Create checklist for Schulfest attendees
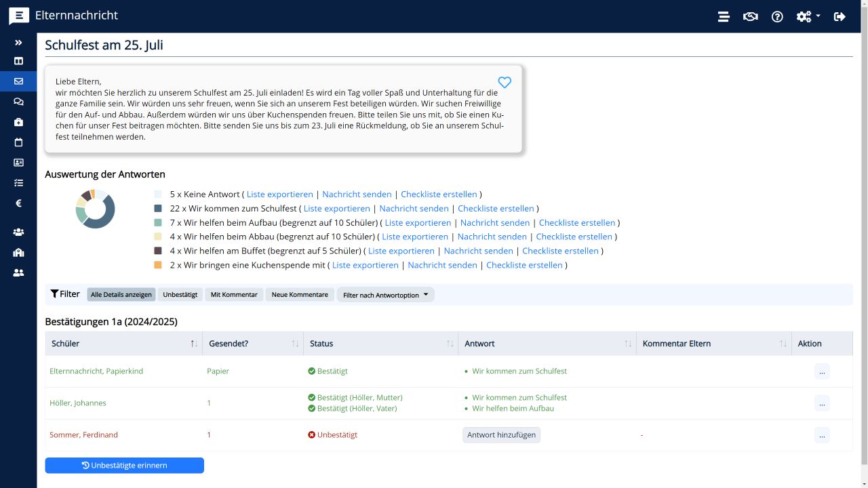868x488 pixels. pos(496,209)
